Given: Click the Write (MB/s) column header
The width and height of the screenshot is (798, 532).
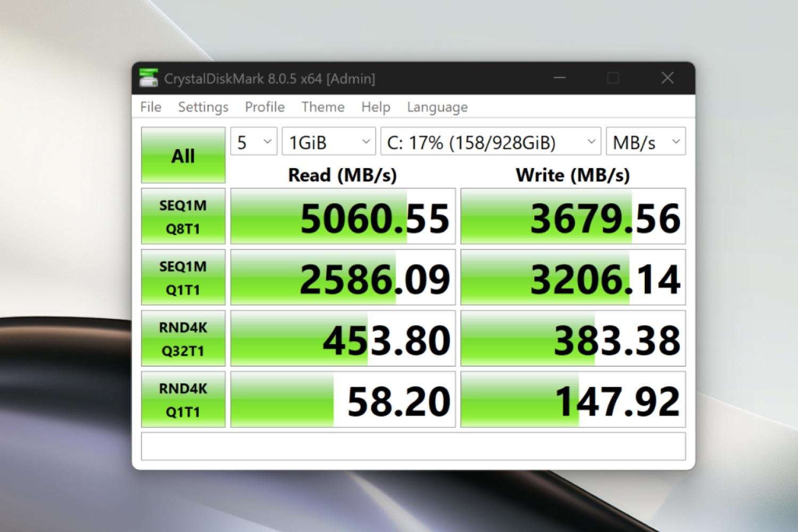Looking at the screenshot, I should [573, 174].
